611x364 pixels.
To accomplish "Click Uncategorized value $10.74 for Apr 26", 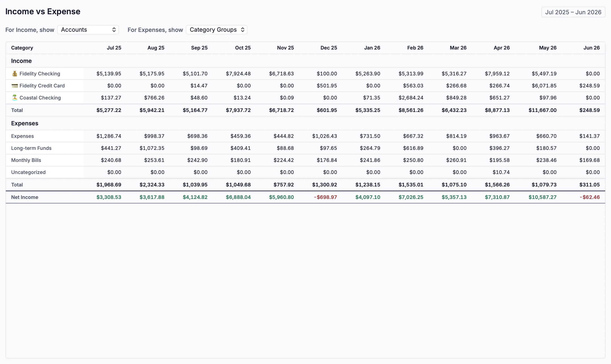I will (x=501, y=172).
